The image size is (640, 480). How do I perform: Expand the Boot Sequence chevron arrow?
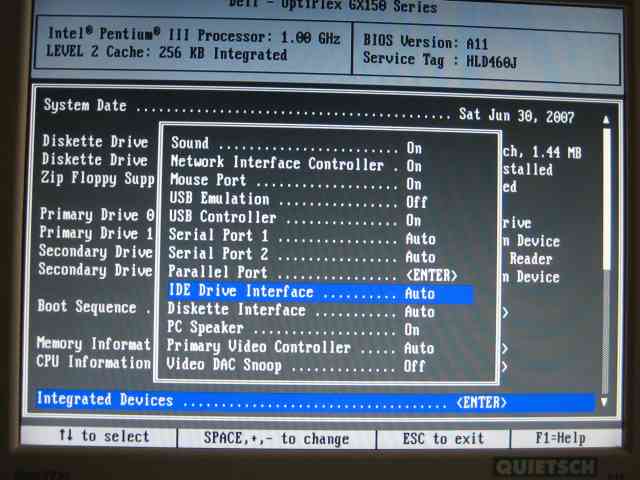pos(505,313)
